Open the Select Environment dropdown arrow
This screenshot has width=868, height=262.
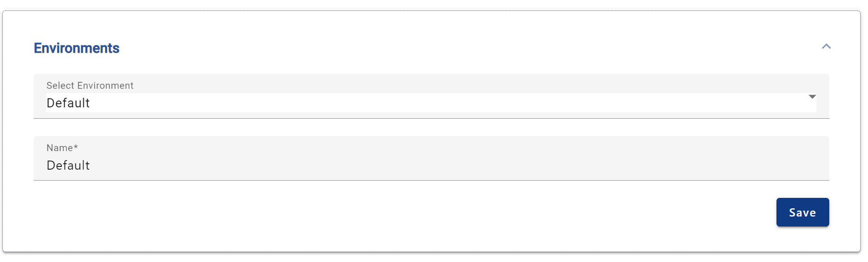812,97
